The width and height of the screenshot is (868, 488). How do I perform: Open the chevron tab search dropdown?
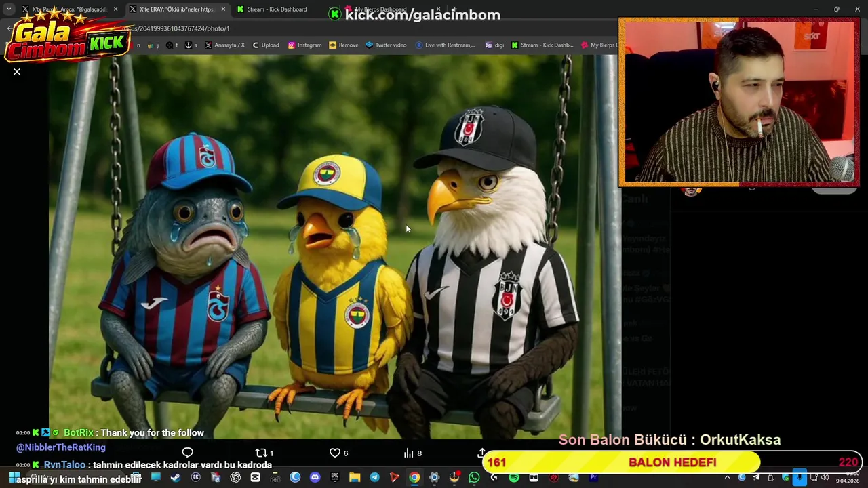(x=9, y=9)
